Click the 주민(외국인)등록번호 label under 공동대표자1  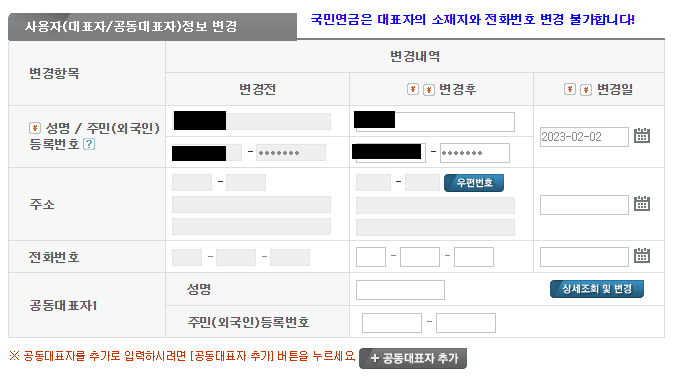248,322
